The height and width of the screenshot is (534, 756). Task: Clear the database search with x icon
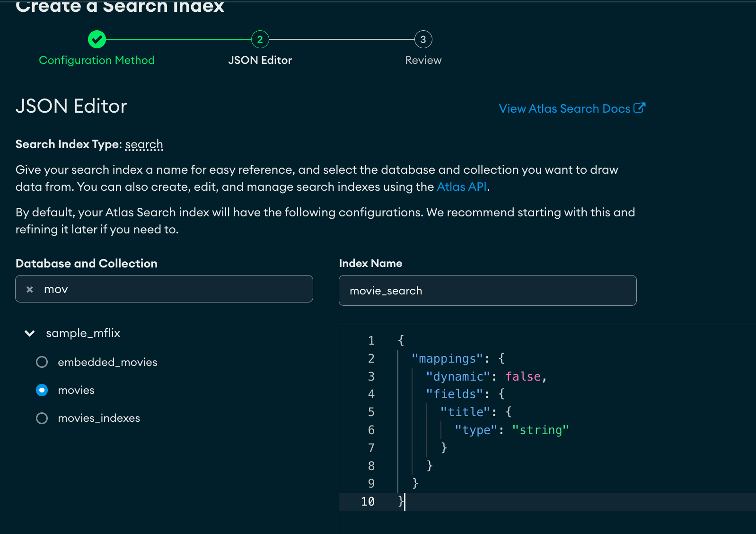[x=30, y=289]
